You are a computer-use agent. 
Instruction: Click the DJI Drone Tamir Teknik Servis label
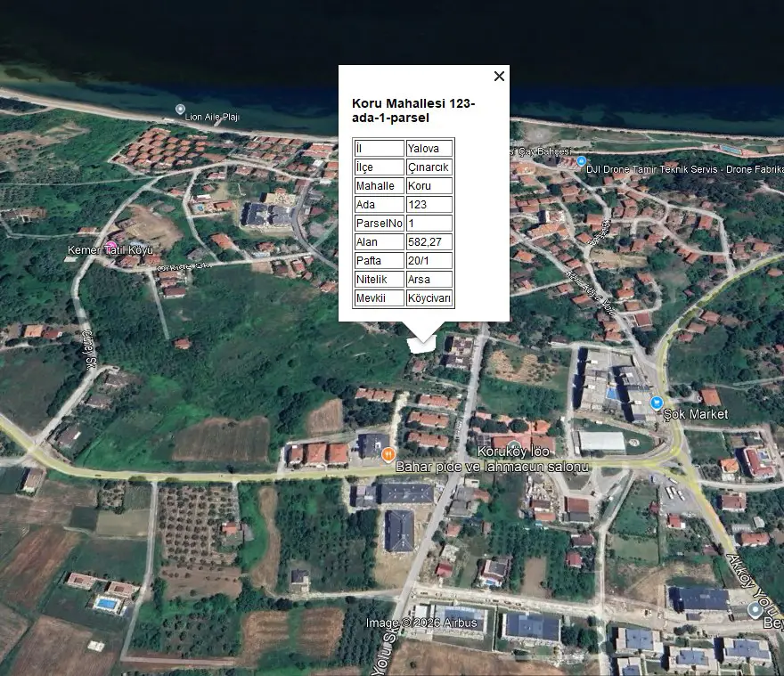point(685,169)
